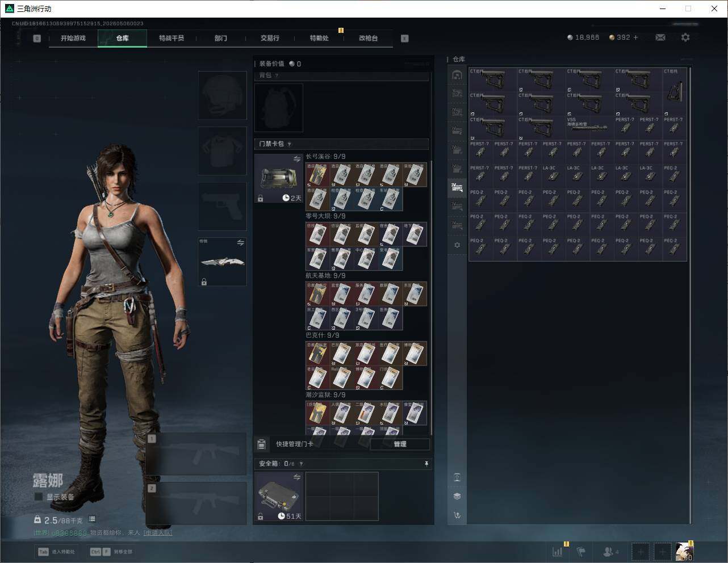Click quick key card management icon

coord(262,444)
